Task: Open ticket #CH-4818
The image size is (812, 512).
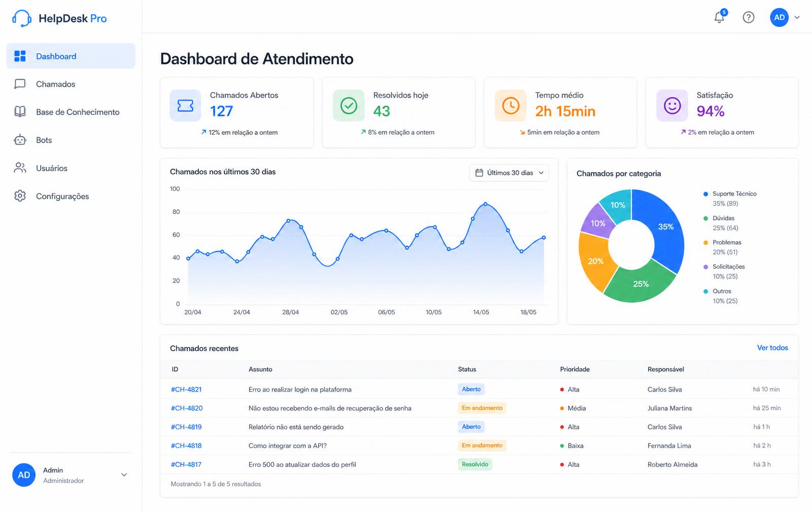Action: tap(186, 446)
